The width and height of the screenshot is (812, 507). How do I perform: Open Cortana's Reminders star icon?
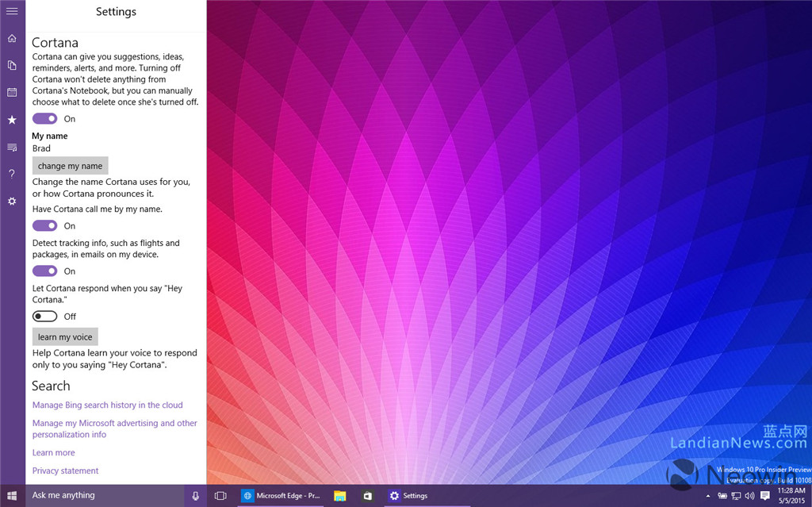11,120
